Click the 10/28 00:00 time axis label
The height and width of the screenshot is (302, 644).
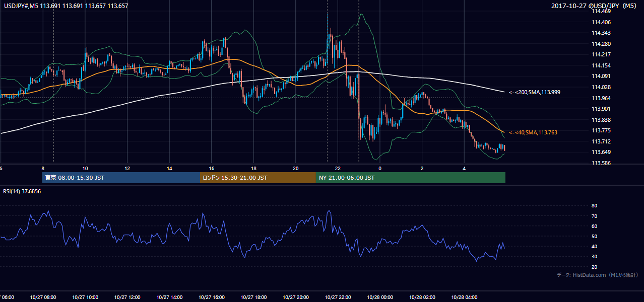(x=380, y=297)
